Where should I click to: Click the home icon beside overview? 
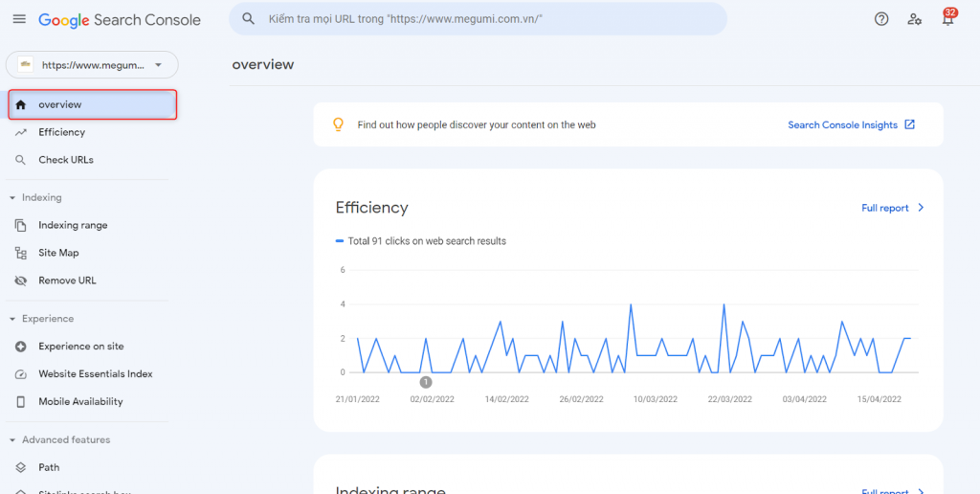point(21,105)
